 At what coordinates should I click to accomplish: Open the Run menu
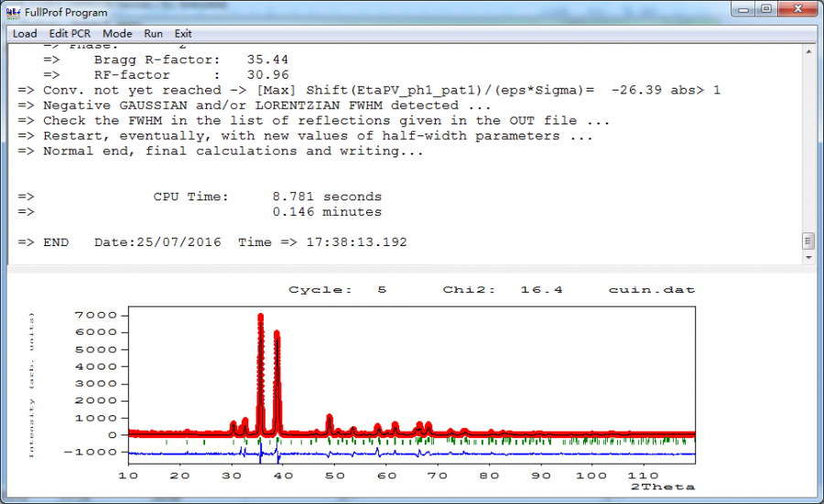coord(154,34)
